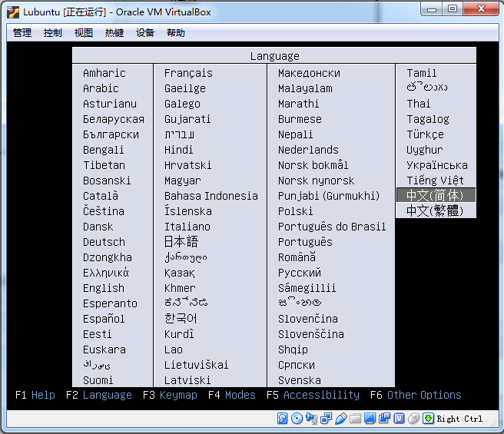504x434 pixels.
Task: Open the 热键 menu
Action: 114,33
